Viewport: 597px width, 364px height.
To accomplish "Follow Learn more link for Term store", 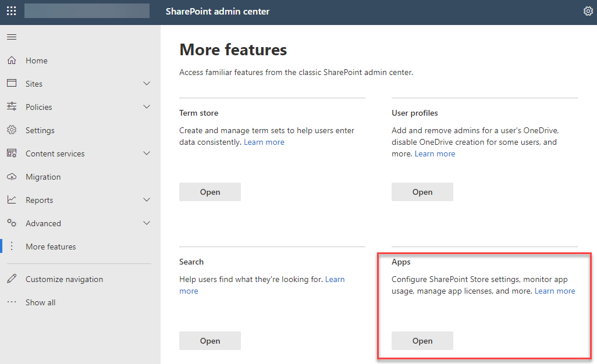I will pos(264,142).
